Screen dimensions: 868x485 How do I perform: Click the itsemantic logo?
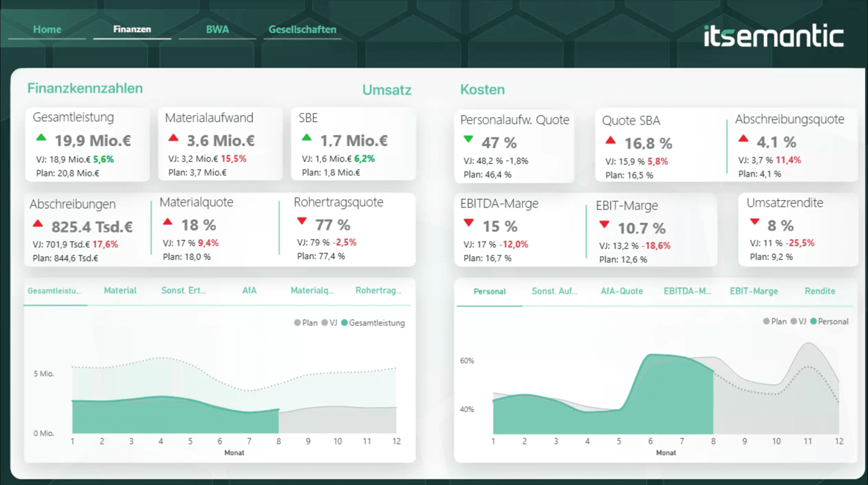[773, 36]
